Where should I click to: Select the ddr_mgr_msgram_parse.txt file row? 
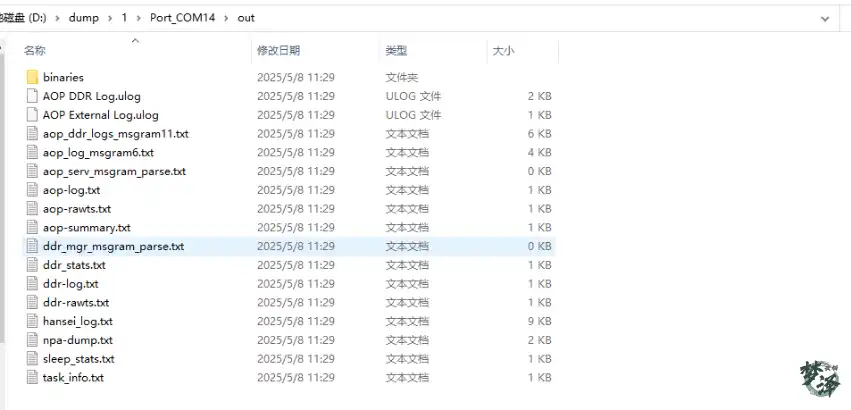point(113,246)
